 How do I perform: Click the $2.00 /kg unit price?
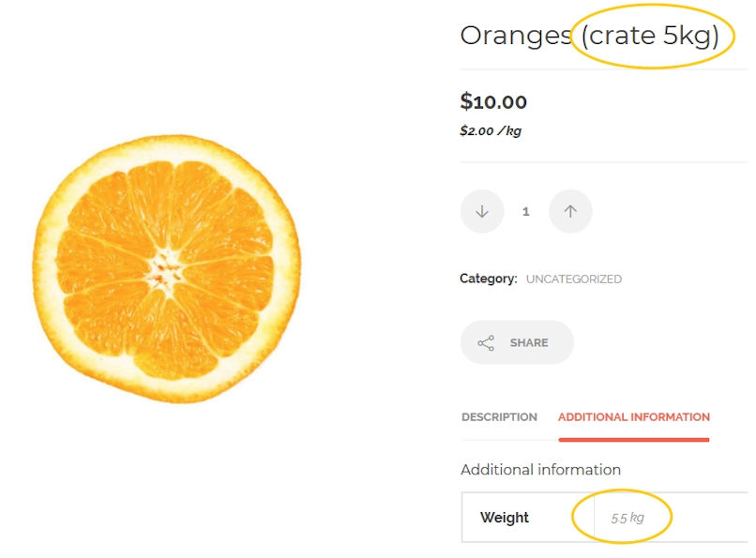[491, 130]
